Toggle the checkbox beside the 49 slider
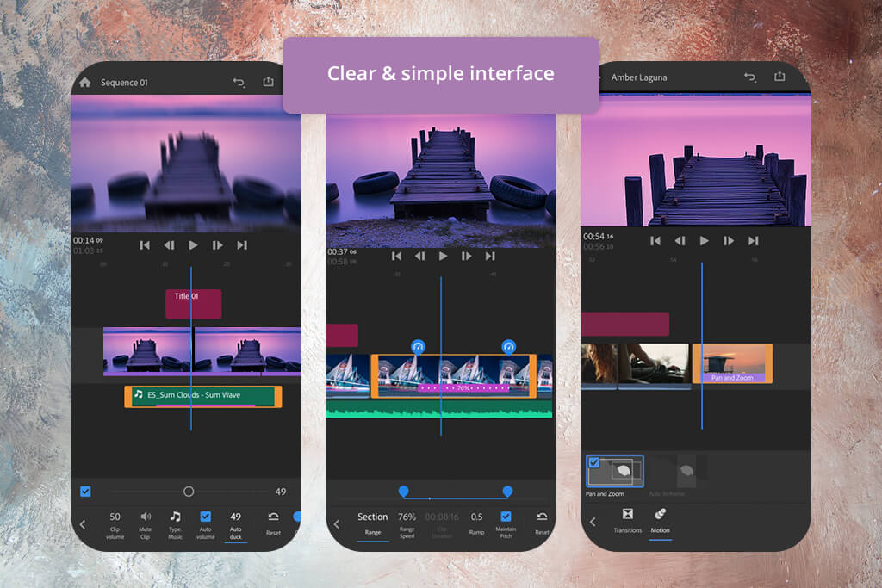Viewport: 882px width, 588px height. coord(85,492)
